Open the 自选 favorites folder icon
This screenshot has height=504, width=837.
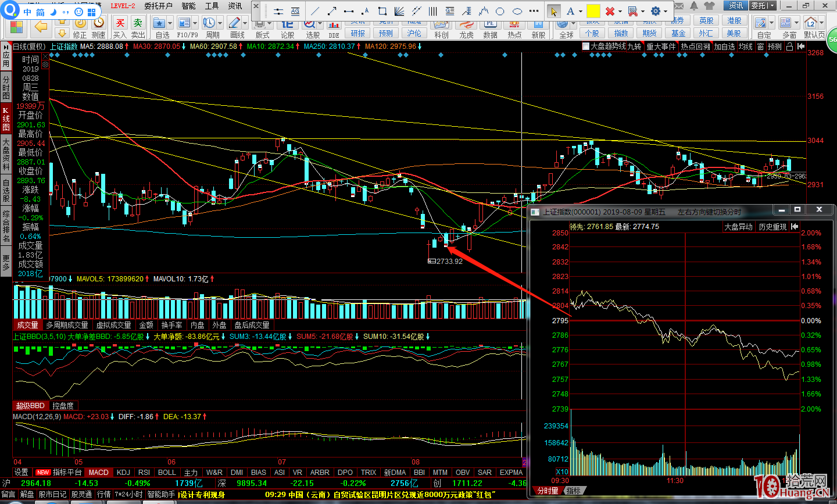(159, 23)
